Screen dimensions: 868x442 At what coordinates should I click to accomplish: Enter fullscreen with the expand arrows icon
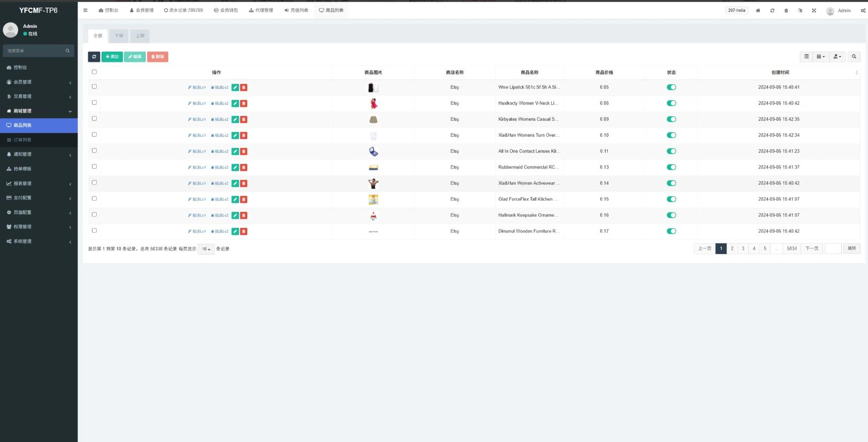point(814,11)
